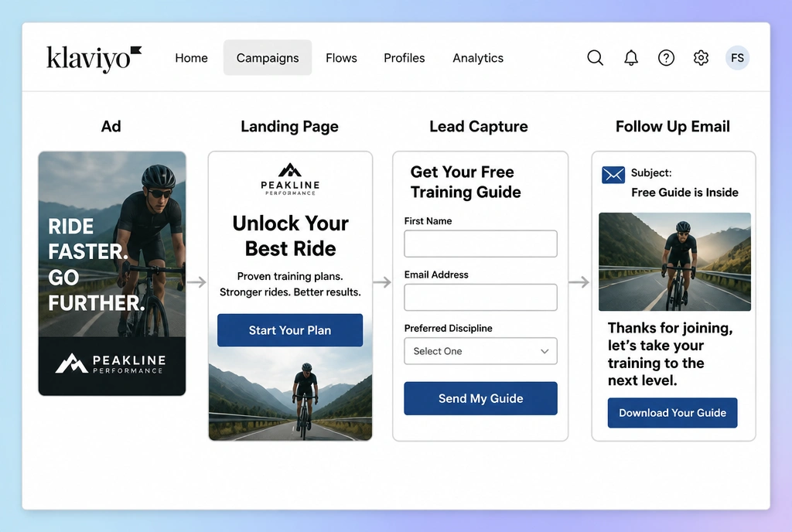Viewport: 792px width, 532px height.
Task: Click the "Stronger rides. Better results." line
Action: (x=290, y=292)
